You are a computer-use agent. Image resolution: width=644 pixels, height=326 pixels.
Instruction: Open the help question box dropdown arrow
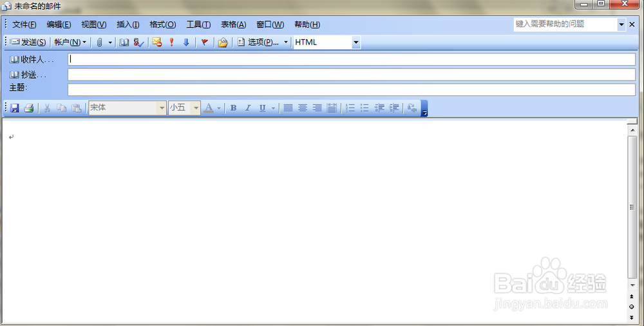click(621, 24)
